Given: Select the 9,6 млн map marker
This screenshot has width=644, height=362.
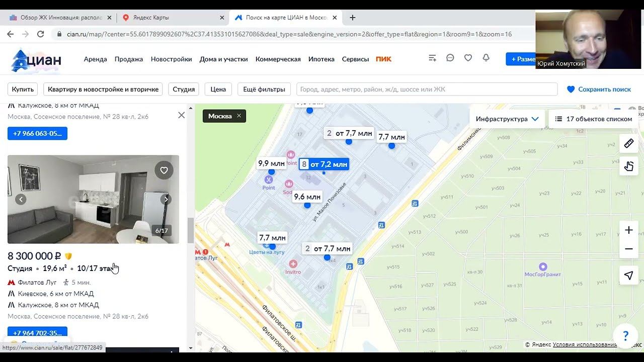Looking at the screenshot, I should tap(307, 197).
